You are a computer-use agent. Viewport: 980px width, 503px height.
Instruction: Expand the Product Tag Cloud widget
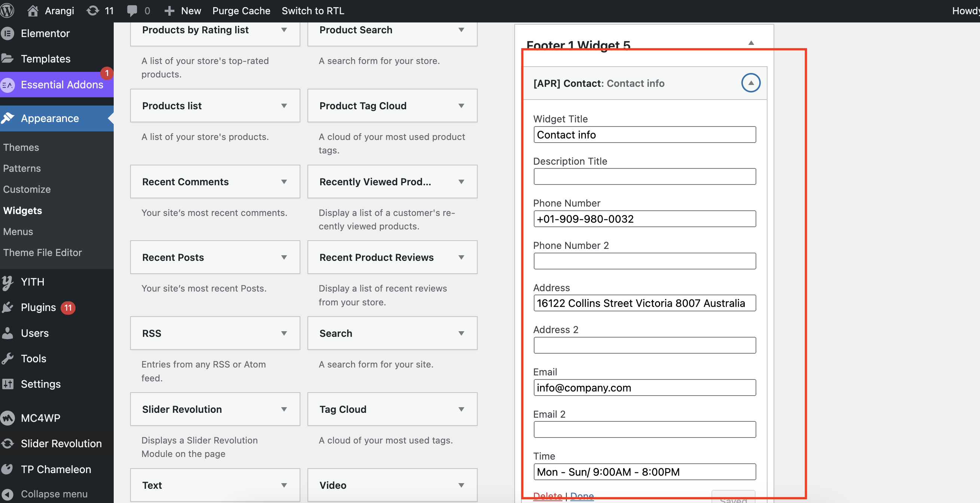pyautogui.click(x=461, y=106)
